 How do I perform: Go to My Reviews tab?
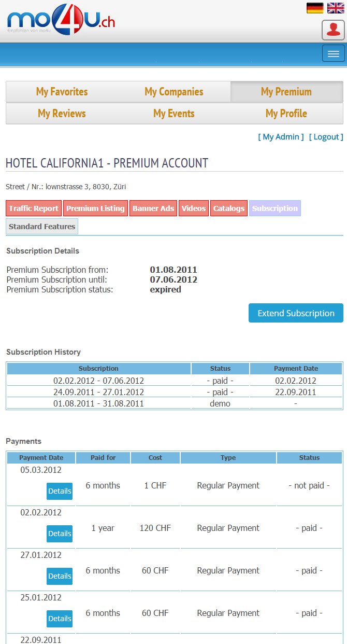(x=62, y=114)
